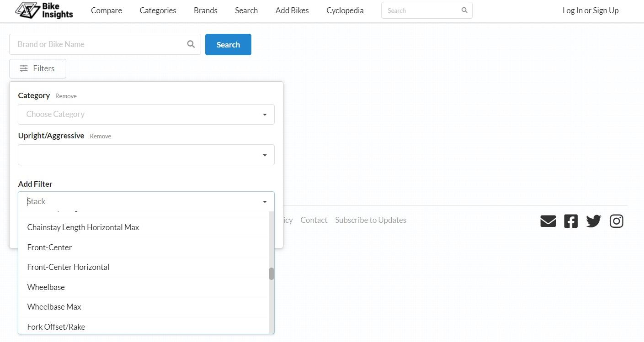This screenshot has height=342, width=644.
Task: Expand the Upright/Aggressive dropdown
Action: coord(146,155)
